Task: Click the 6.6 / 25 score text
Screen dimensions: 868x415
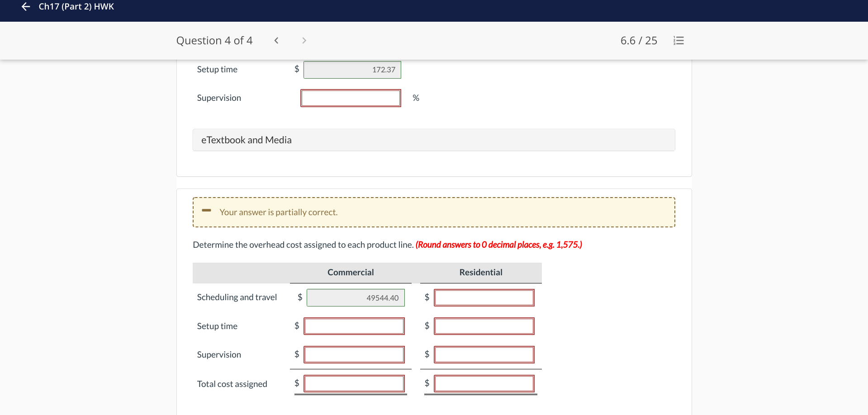Action: pos(639,41)
